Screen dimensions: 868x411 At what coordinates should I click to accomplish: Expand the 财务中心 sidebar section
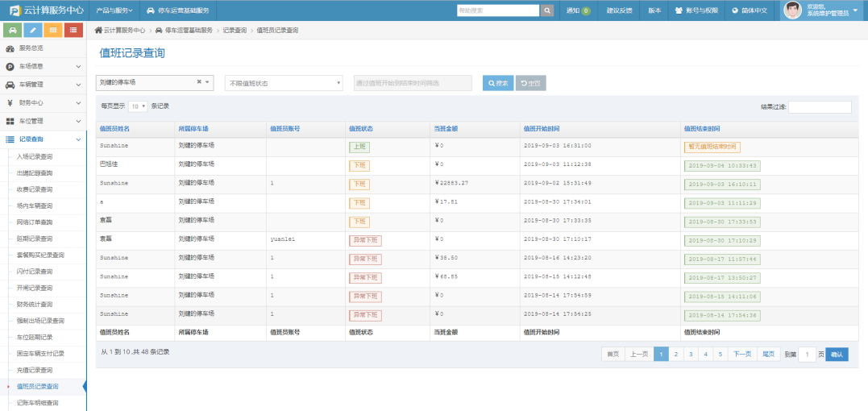[x=43, y=103]
